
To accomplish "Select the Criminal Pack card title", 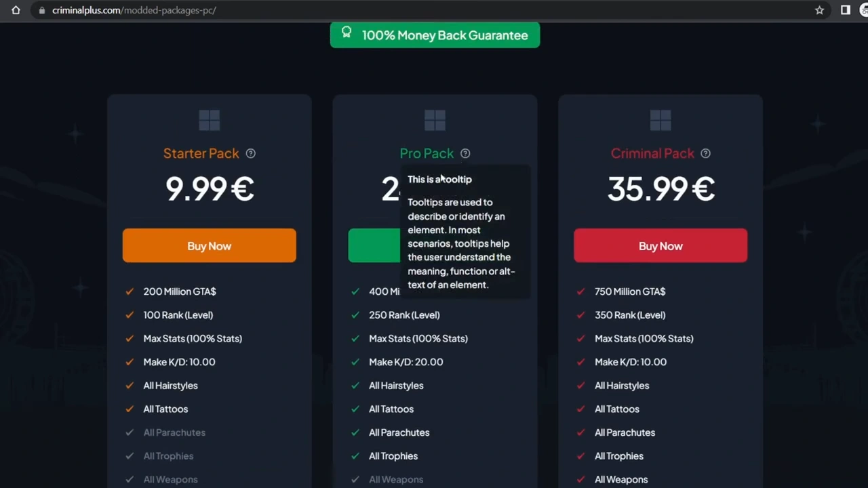I will coord(652,153).
